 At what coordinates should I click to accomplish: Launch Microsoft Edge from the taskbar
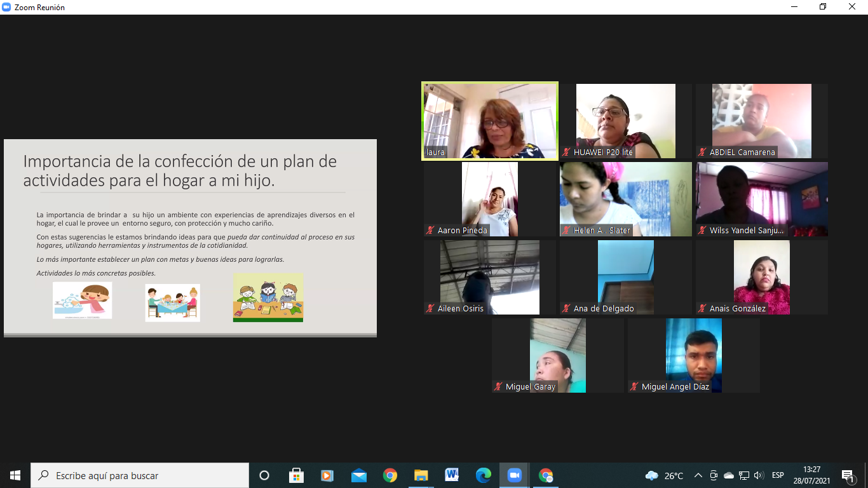483,475
